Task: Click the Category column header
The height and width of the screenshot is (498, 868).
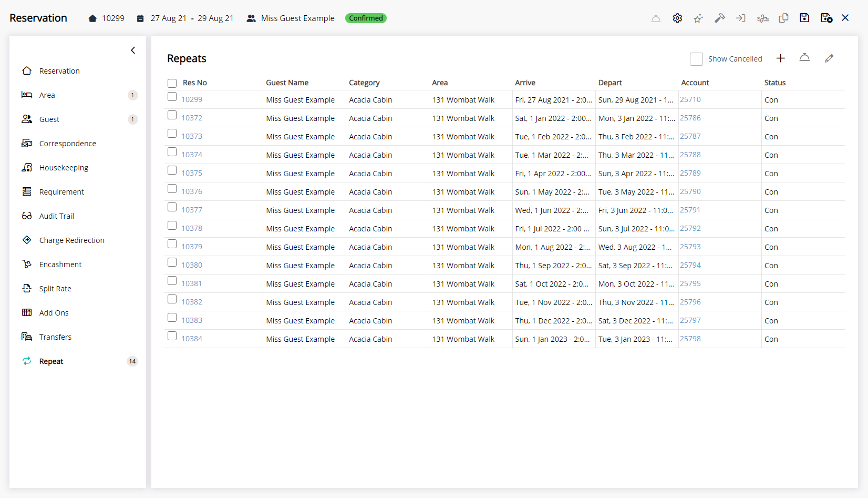Action: point(364,83)
